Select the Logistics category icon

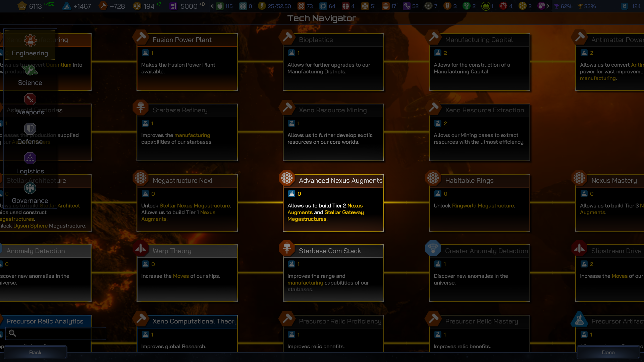[x=30, y=159]
